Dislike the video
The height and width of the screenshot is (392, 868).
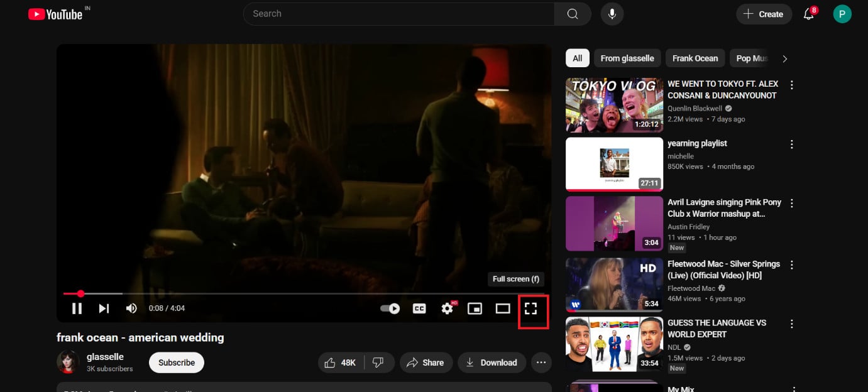[x=378, y=362]
